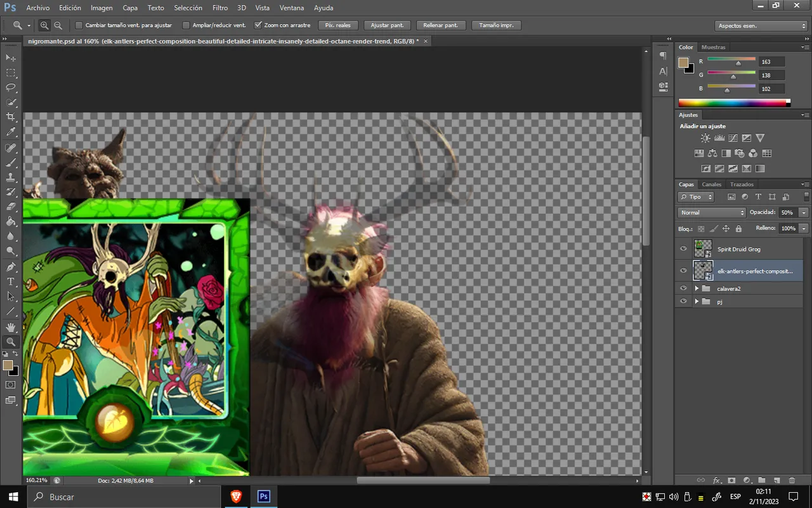Open the blend mode Normal dropdown

pos(712,213)
